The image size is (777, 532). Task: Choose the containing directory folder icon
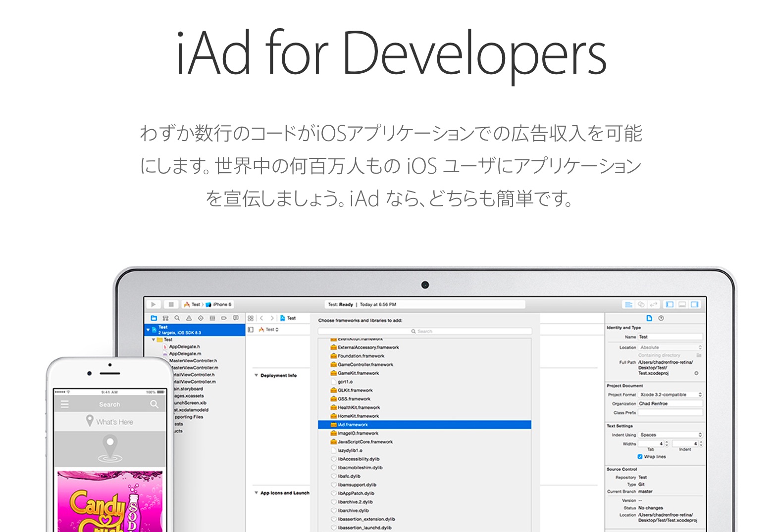coord(699,355)
